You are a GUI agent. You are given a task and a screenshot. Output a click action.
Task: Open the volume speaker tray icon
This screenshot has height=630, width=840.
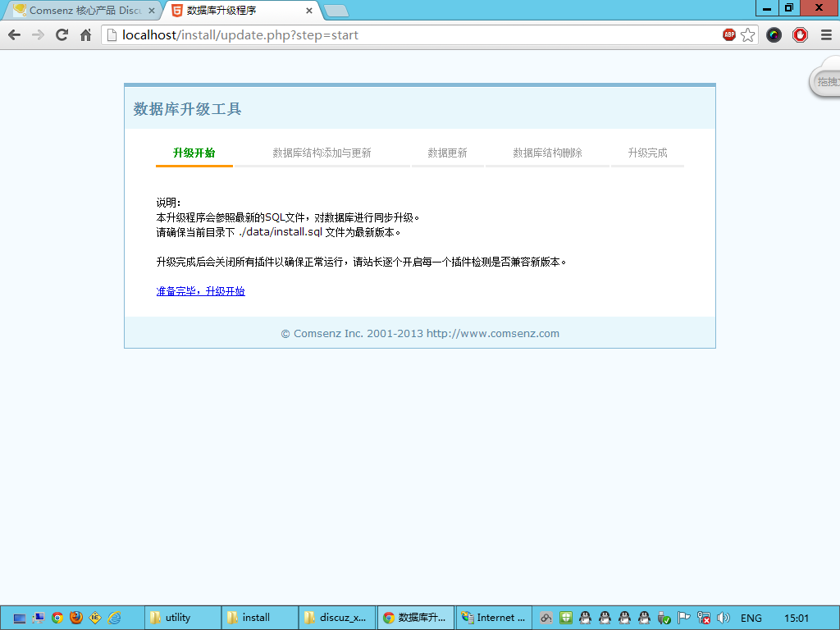point(724,619)
